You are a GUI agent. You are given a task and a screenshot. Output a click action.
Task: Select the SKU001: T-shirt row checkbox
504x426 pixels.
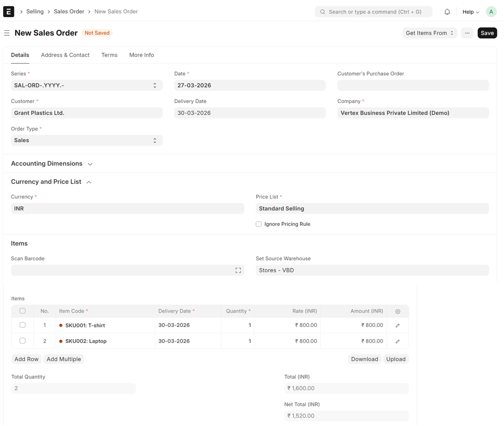click(x=22, y=325)
